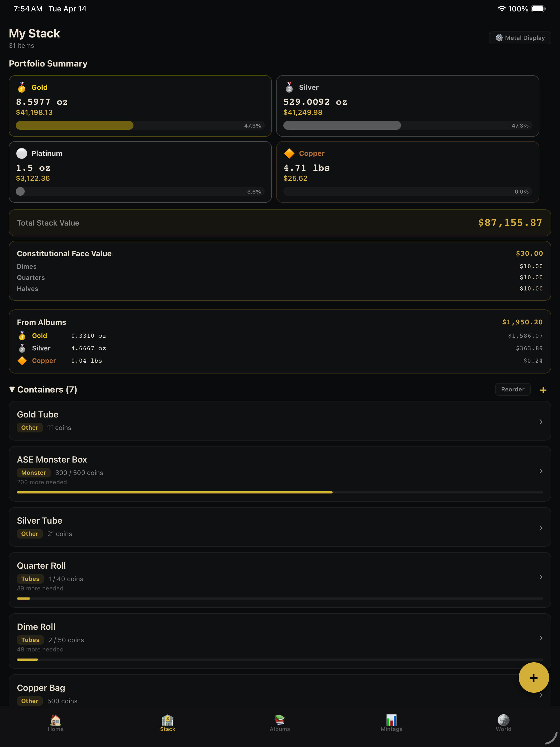Open Copper Bag container chevron
This screenshot has height=747, width=560.
pyautogui.click(x=541, y=695)
